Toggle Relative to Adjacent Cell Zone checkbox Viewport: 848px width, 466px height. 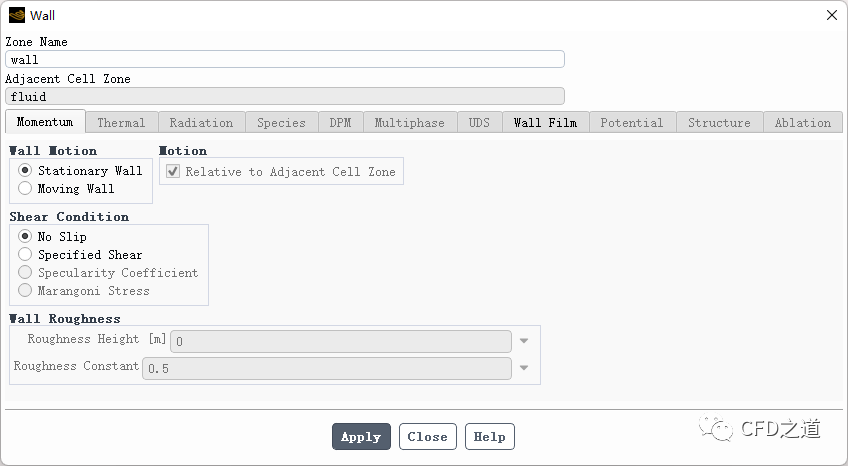(x=173, y=172)
